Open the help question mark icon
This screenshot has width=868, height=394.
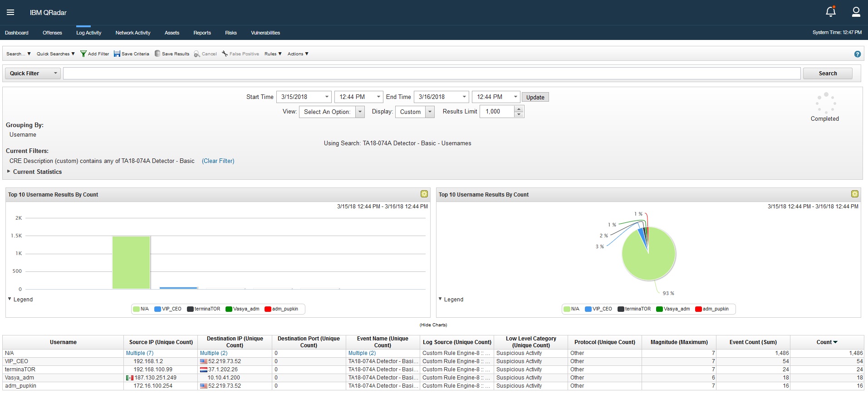[x=857, y=54]
